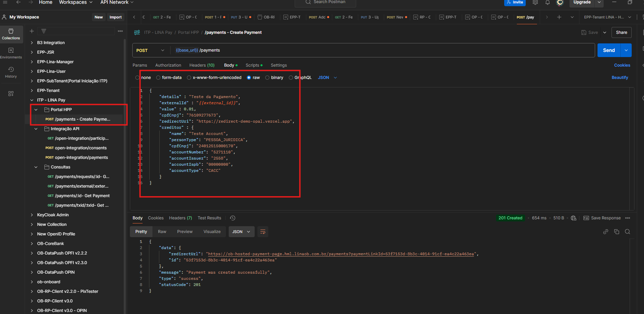Select the binary body radio button
This screenshot has height=314, width=644.
coord(267,78)
